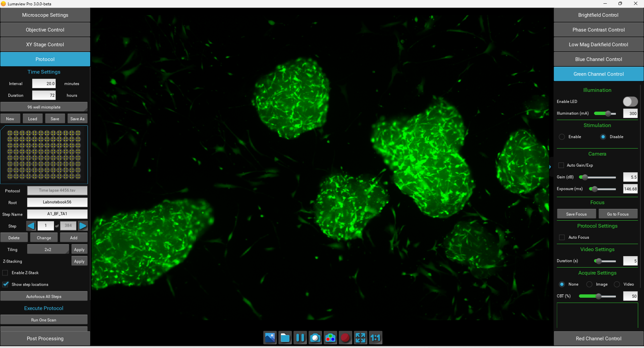
Task: Expand XY Stage Control panel
Action: coord(45,45)
